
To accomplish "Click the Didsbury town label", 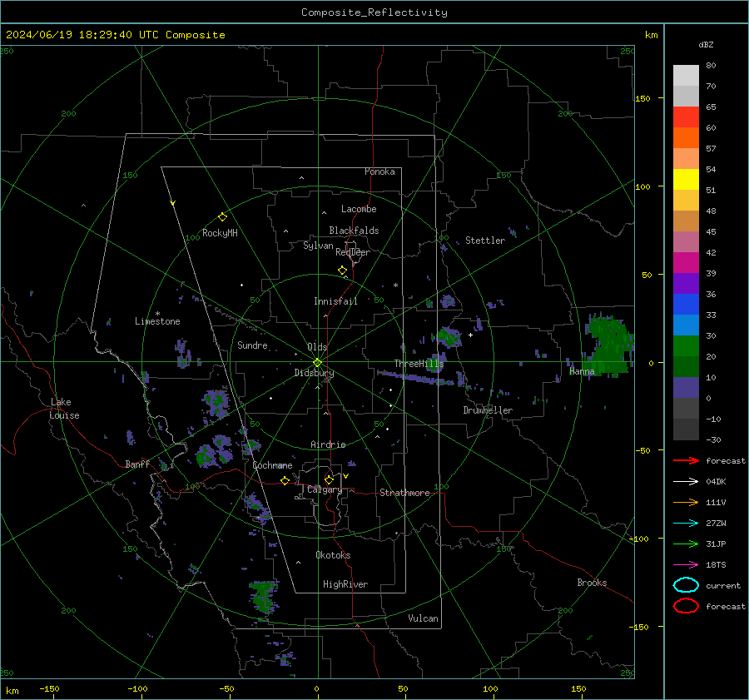I will coord(314,373).
